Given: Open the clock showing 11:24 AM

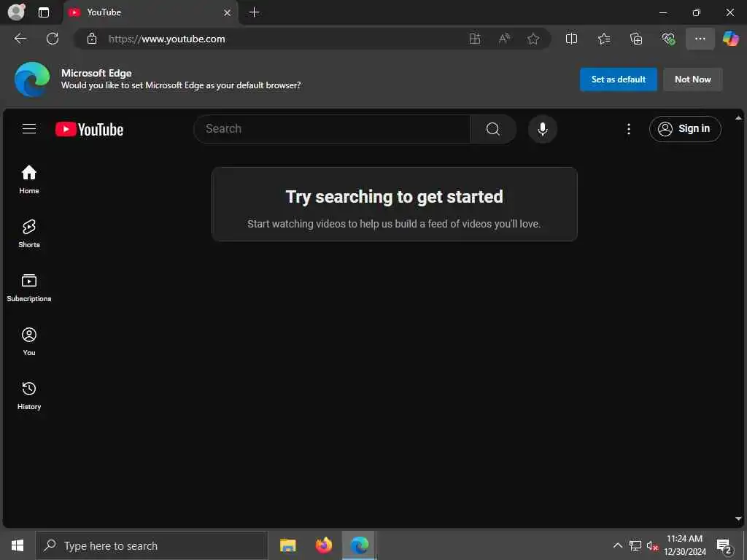Looking at the screenshot, I should [684, 545].
